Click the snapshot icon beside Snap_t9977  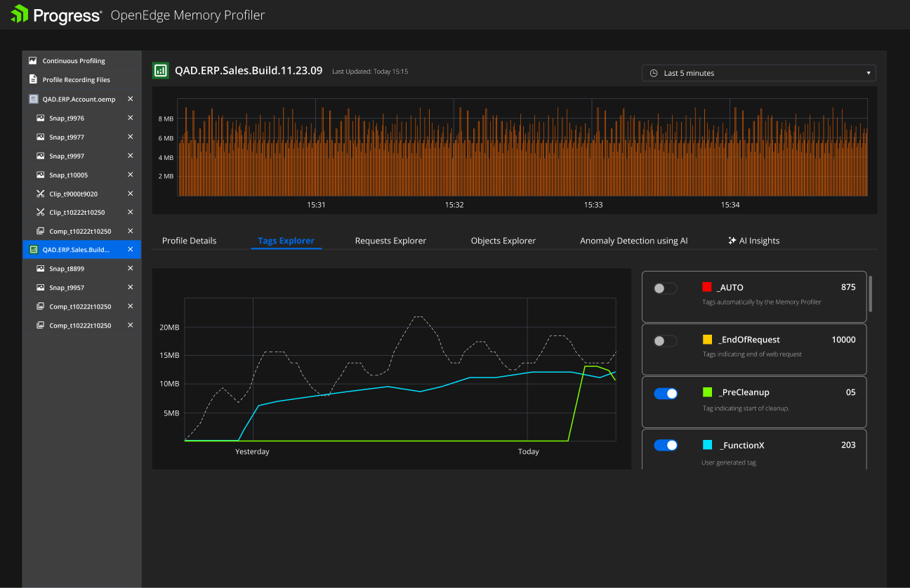[41, 137]
